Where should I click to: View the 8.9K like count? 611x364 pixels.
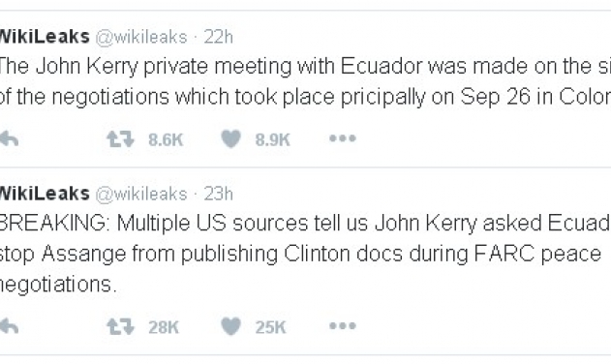(273, 139)
